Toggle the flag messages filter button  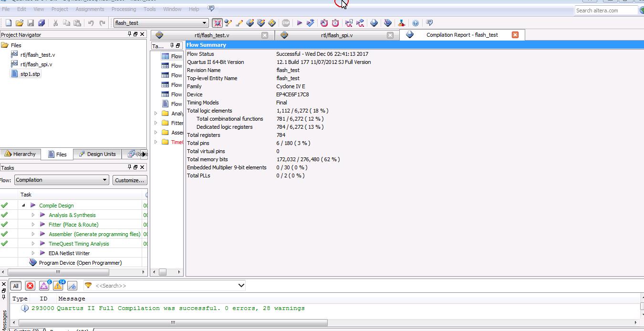click(72, 286)
